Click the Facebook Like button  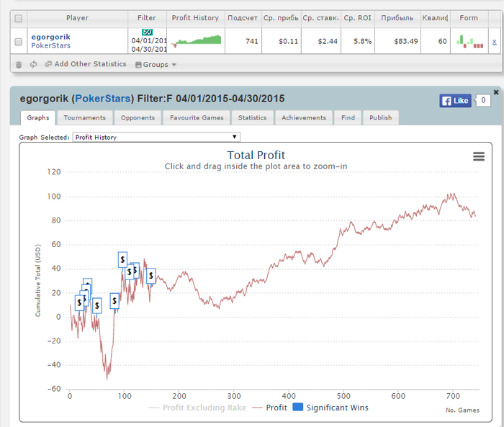coord(456,101)
